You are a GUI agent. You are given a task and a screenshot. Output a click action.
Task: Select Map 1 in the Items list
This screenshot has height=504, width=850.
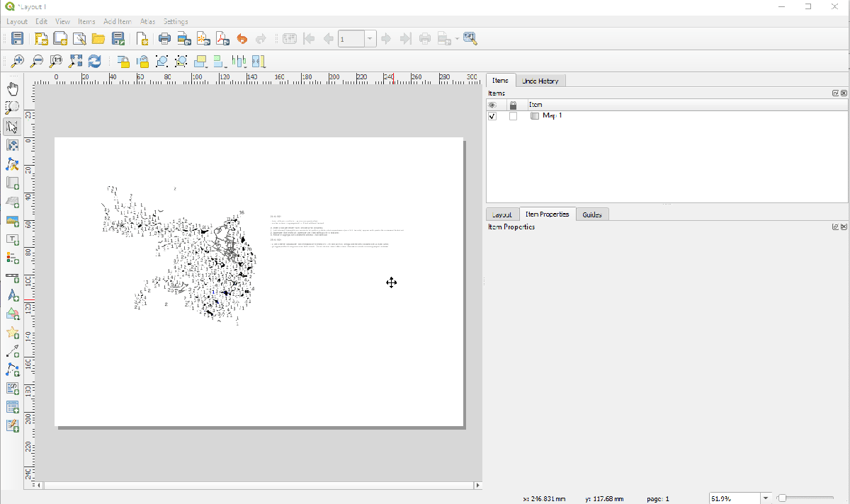[x=552, y=116]
